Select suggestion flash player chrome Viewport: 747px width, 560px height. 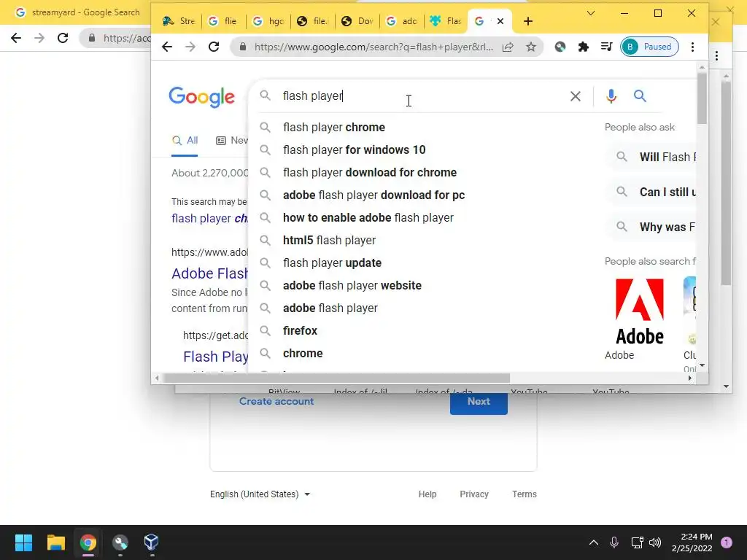(334, 127)
